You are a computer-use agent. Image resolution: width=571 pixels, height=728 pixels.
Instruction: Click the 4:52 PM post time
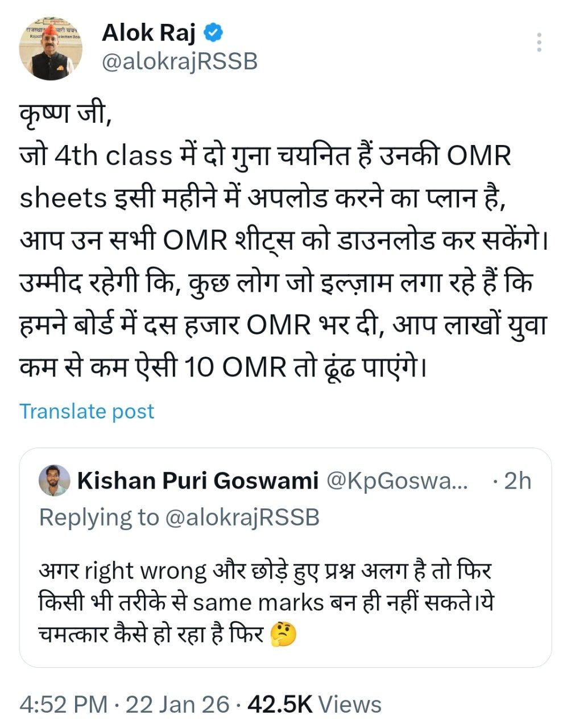[x=63, y=705]
